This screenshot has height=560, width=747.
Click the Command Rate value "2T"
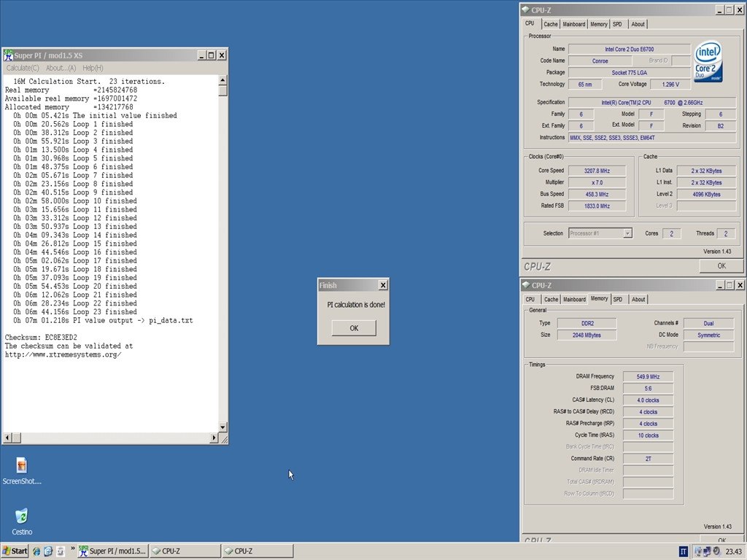pyautogui.click(x=648, y=459)
